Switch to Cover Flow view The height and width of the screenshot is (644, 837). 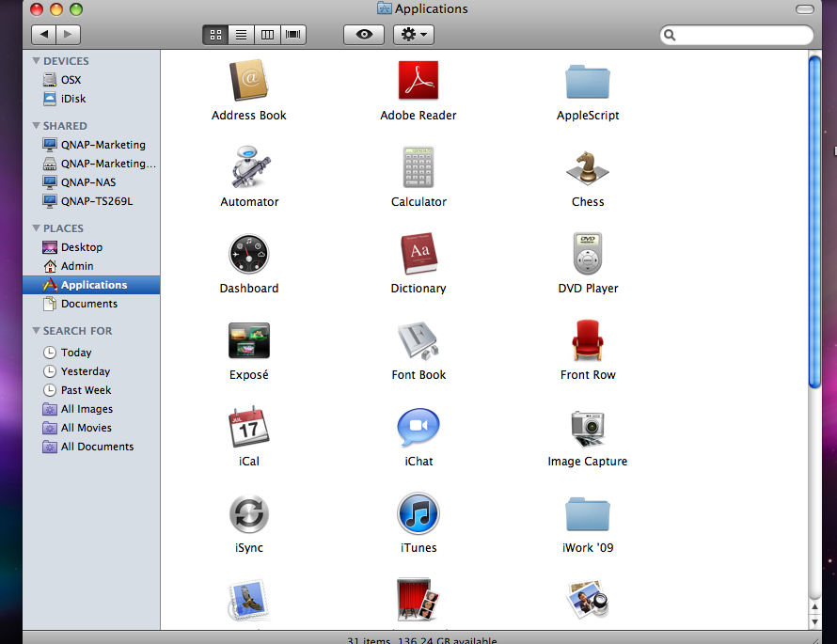click(293, 35)
